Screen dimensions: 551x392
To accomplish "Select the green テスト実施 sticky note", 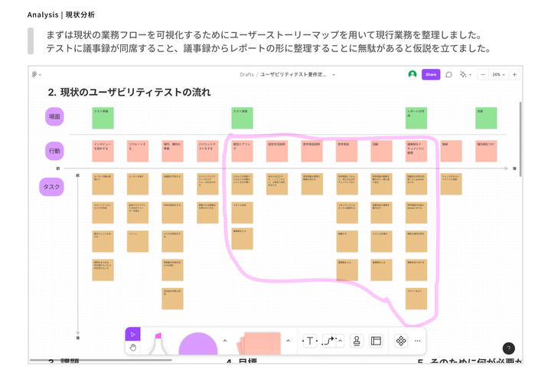I will [242, 118].
